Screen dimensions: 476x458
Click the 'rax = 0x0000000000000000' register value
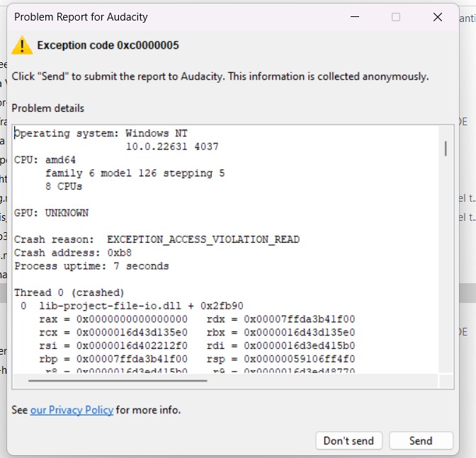coord(113,319)
